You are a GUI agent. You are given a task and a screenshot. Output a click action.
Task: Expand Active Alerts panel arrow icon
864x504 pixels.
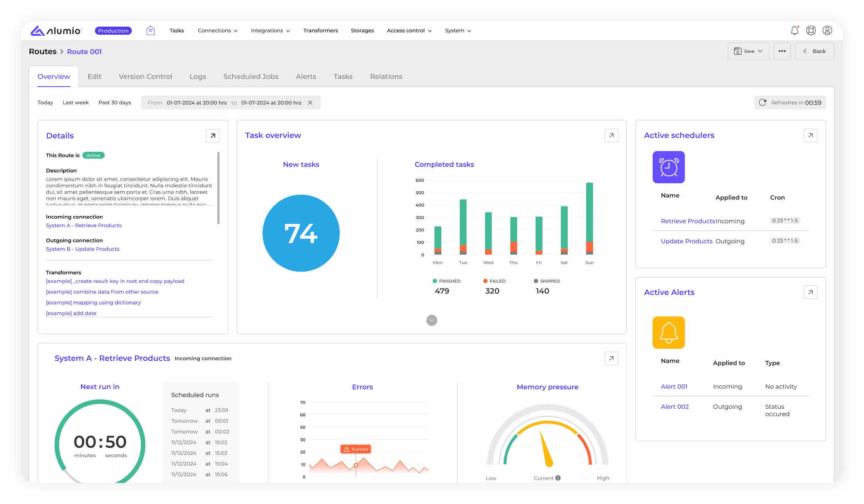tap(810, 292)
